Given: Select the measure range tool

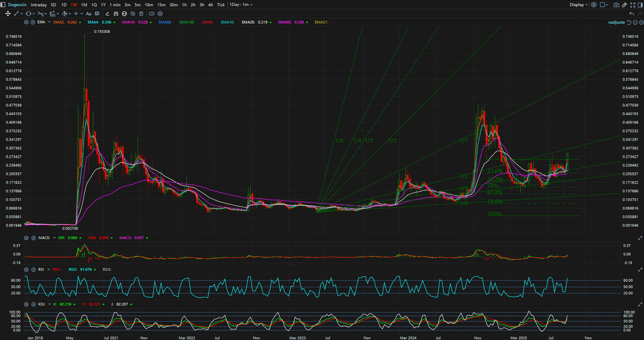Looking at the screenshot, I should point(64,14).
